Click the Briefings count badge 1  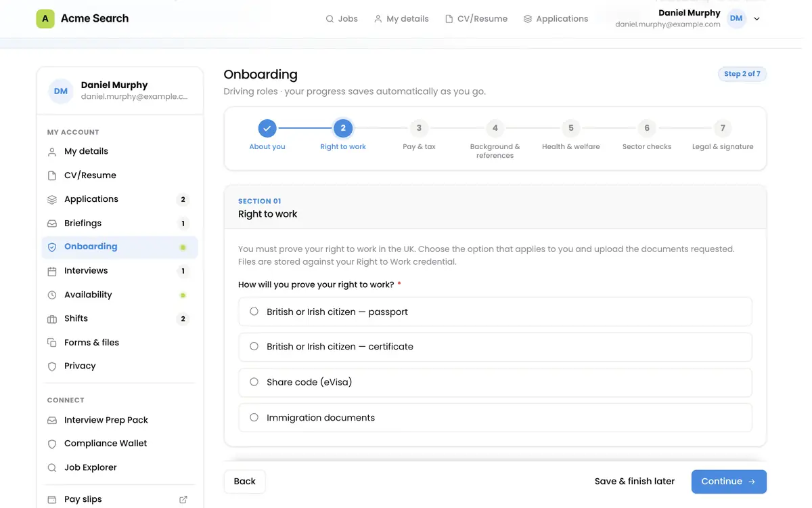point(183,224)
